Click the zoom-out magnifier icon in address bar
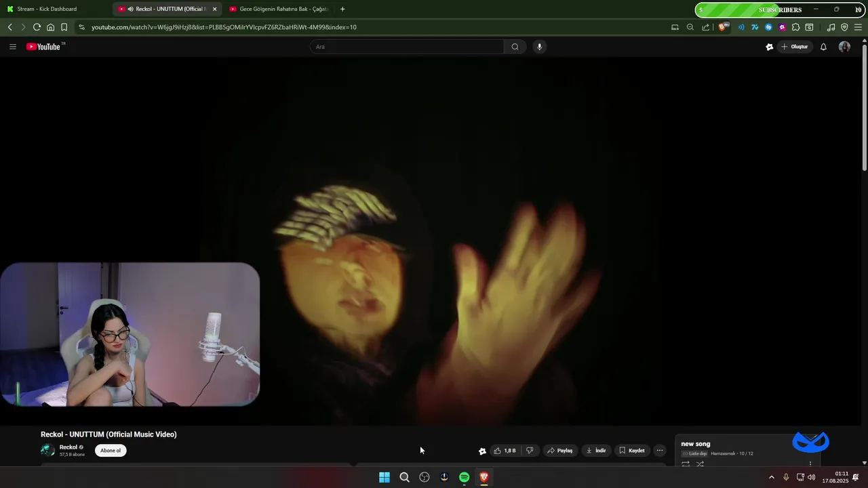 point(690,27)
